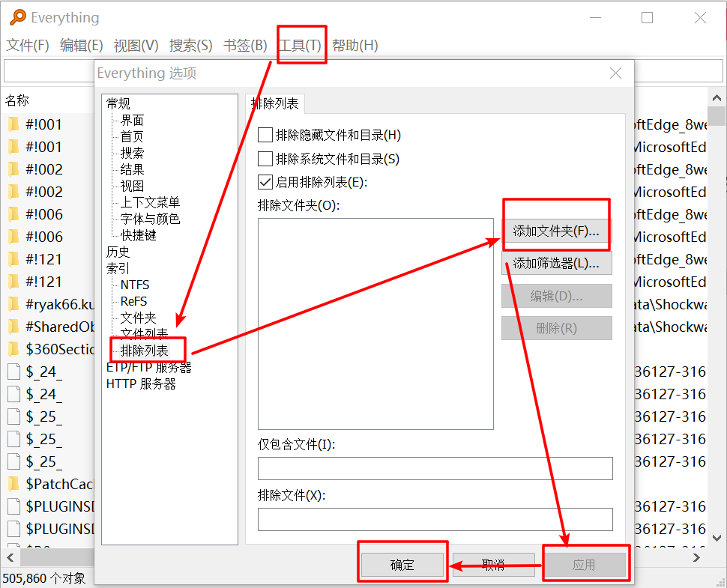Check 排除系统文件和目录(S)
727x588 pixels.
click(266, 159)
